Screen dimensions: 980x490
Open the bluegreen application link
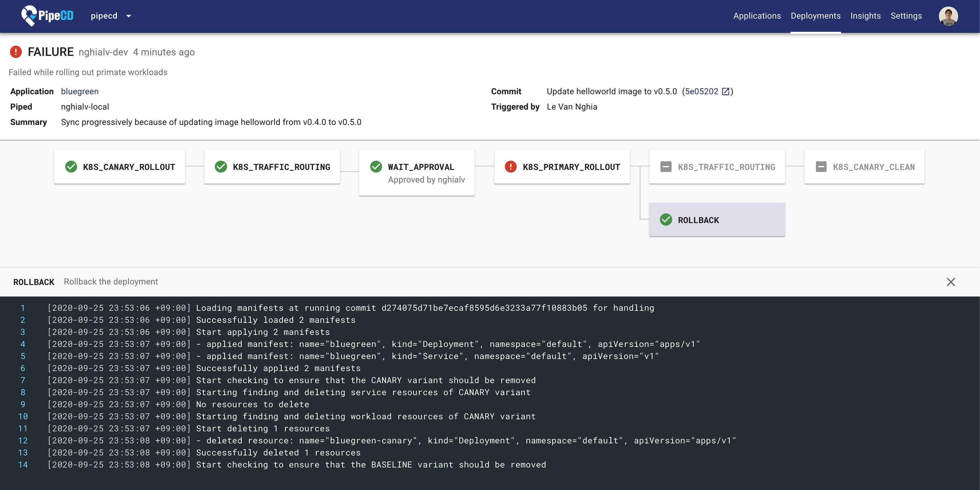pos(79,91)
